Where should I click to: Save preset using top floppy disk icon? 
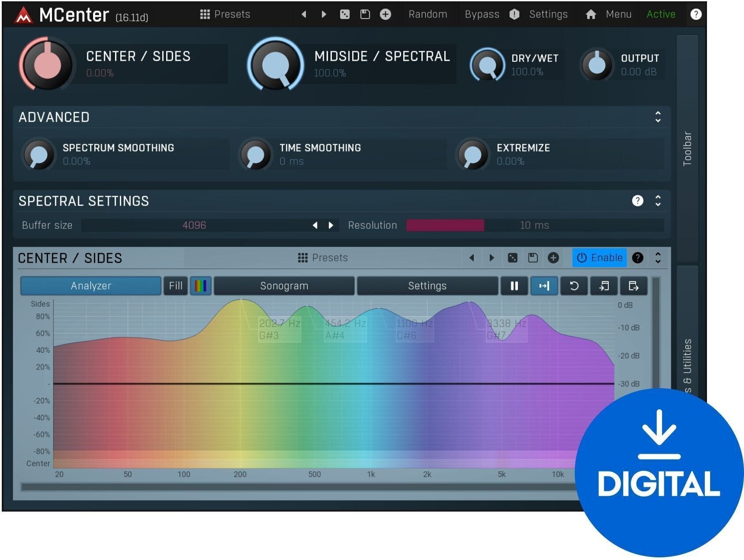coord(365,15)
